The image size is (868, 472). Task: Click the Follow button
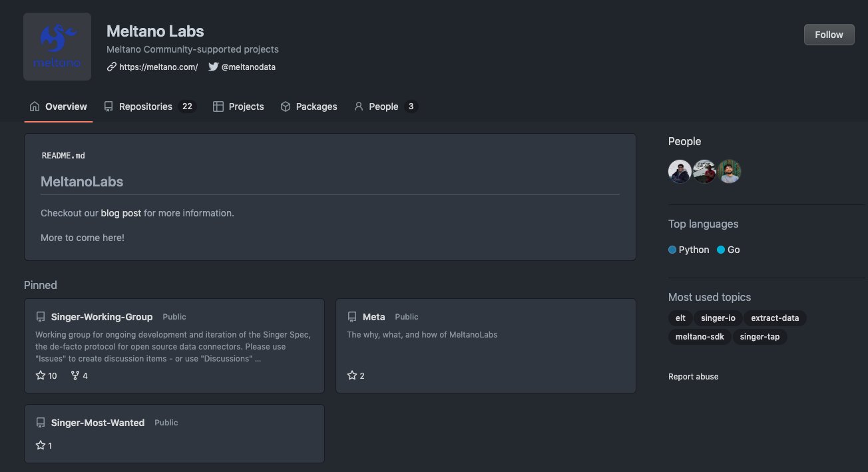[x=829, y=35]
